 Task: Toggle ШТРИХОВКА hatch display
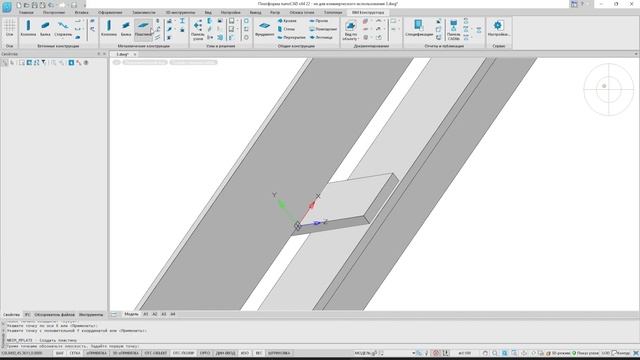tap(279, 353)
